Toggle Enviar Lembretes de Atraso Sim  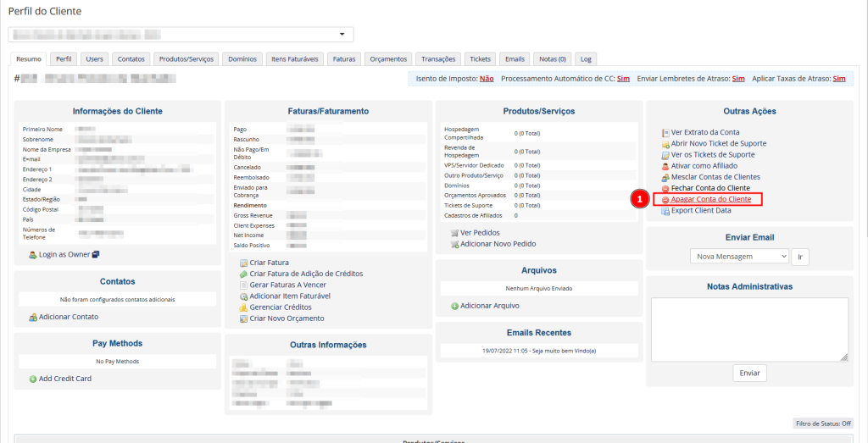tap(738, 79)
